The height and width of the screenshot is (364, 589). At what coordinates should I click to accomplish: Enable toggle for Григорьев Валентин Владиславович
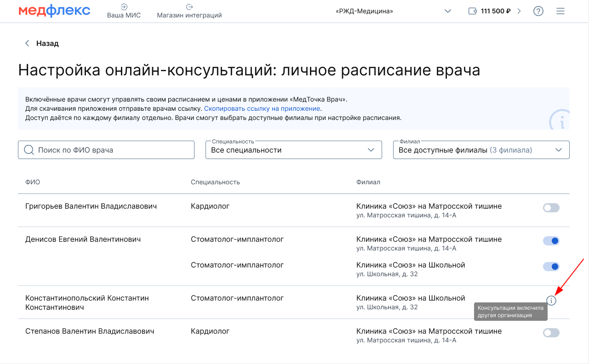click(551, 208)
